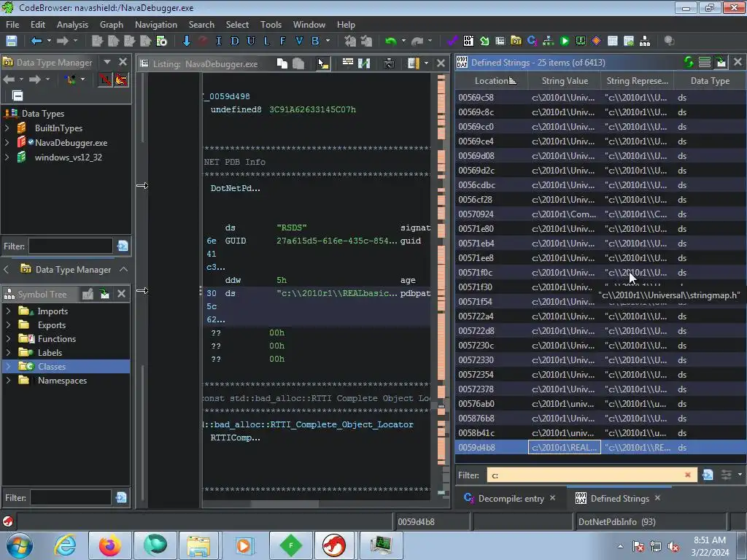747x560 pixels.
Task: Focus the Symbol Tree Filter field
Action: (70, 497)
